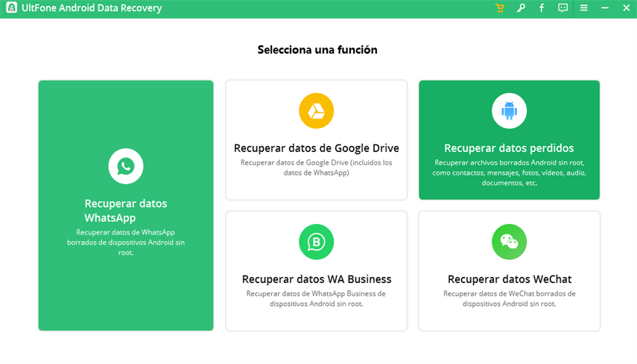Click the shopping cart purchase icon

pos(500,8)
